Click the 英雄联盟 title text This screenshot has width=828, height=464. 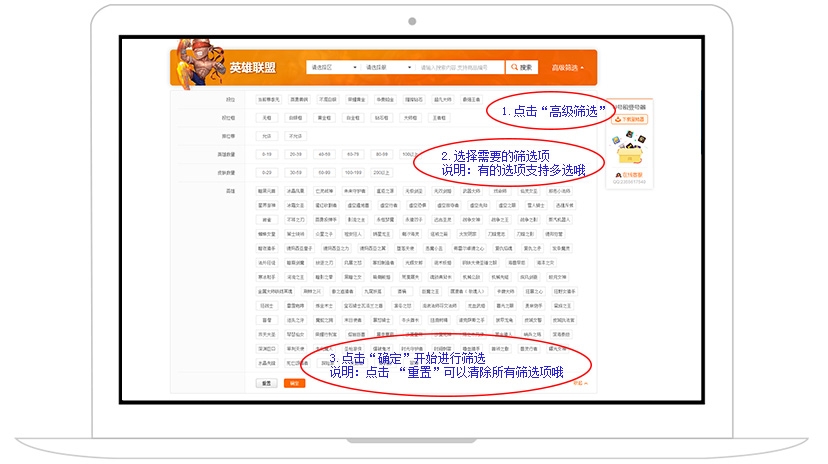tap(248, 68)
